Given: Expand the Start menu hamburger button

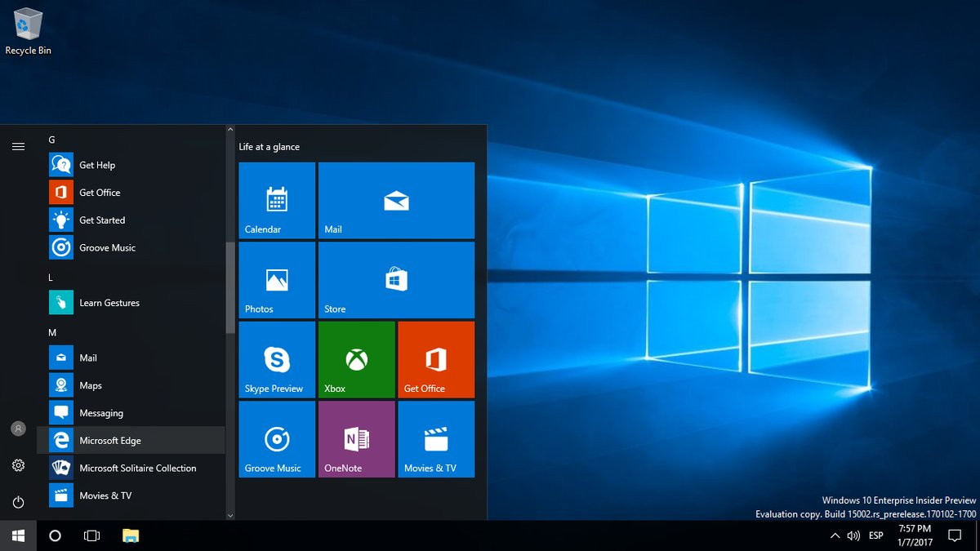Looking at the screenshot, I should [x=18, y=146].
